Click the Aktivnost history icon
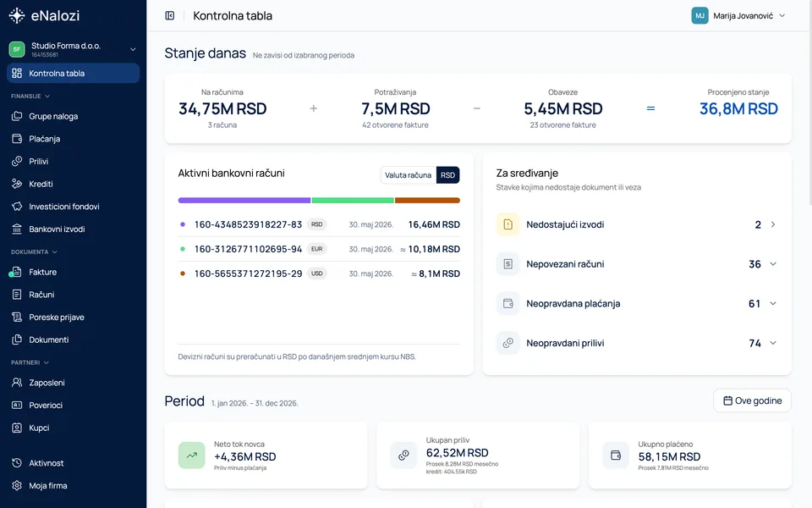This screenshot has height=508, width=812. point(17,463)
